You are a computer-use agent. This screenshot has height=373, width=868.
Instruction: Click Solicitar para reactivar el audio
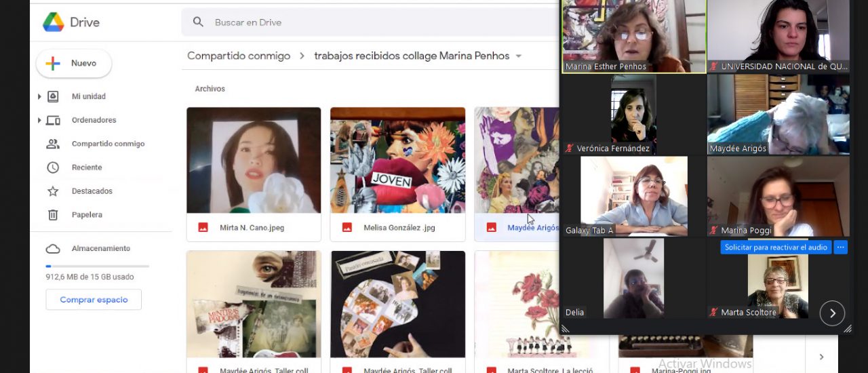(775, 248)
